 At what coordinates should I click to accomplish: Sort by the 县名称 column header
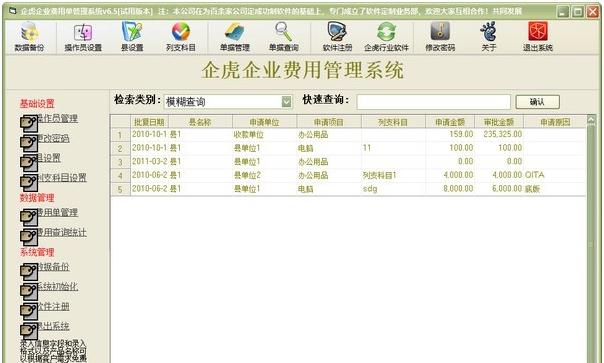click(x=200, y=122)
